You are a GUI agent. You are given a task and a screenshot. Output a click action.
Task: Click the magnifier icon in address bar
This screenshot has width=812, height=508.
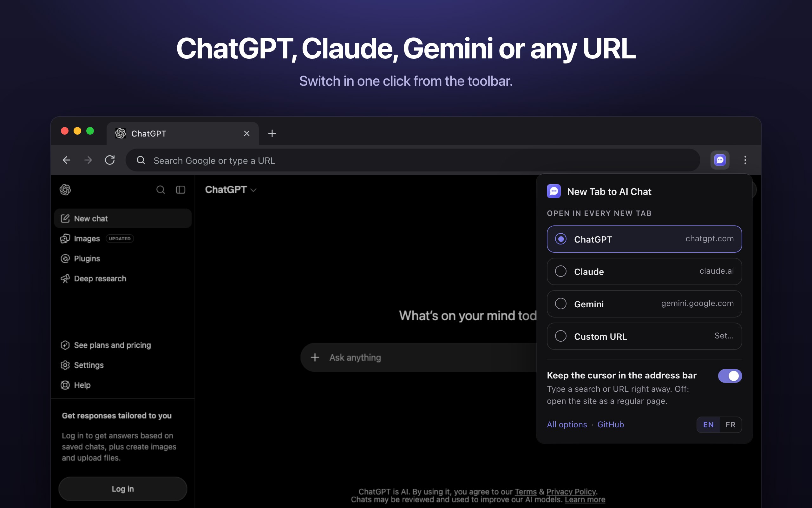click(x=141, y=160)
